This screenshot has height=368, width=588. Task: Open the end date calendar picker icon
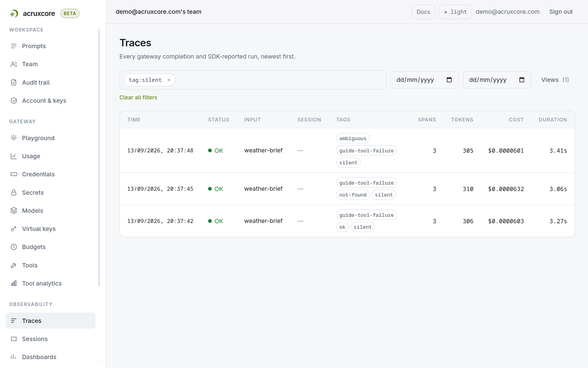click(522, 80)
